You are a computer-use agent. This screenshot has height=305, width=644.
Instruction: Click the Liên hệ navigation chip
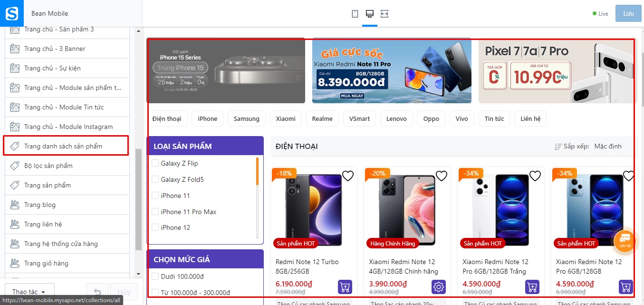(530, 118)
